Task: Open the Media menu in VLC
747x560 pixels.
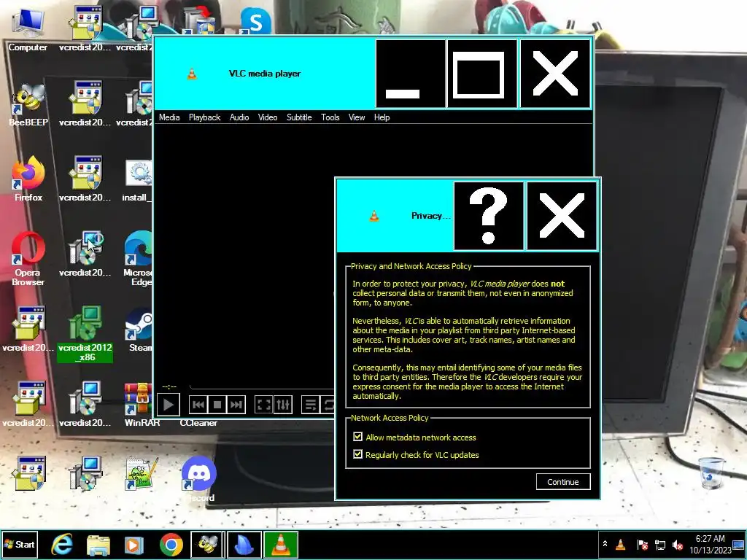Action: [x=169, y=117]
